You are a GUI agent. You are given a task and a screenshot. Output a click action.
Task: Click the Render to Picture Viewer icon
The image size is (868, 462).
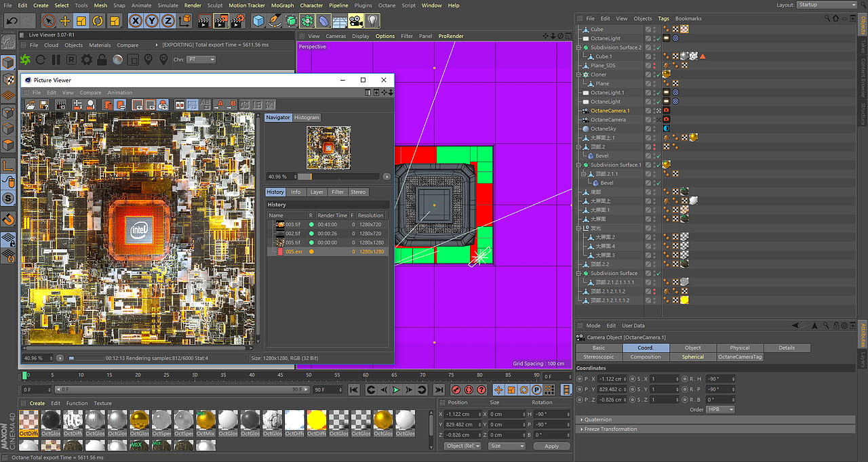221,21
